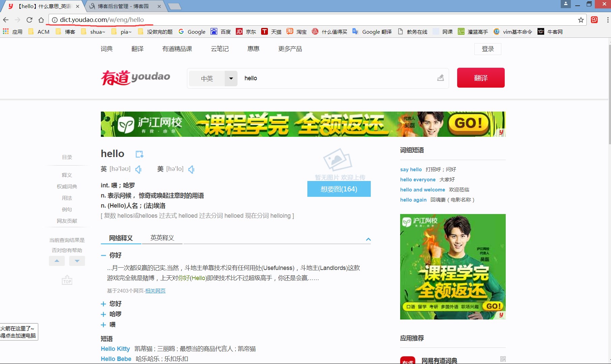Expand the 您好 definition
611x364 pixels.
point(103,304)
